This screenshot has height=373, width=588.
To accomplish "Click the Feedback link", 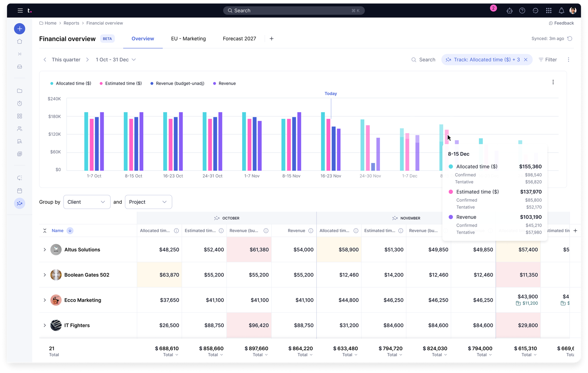I will [x=561, y=23].
